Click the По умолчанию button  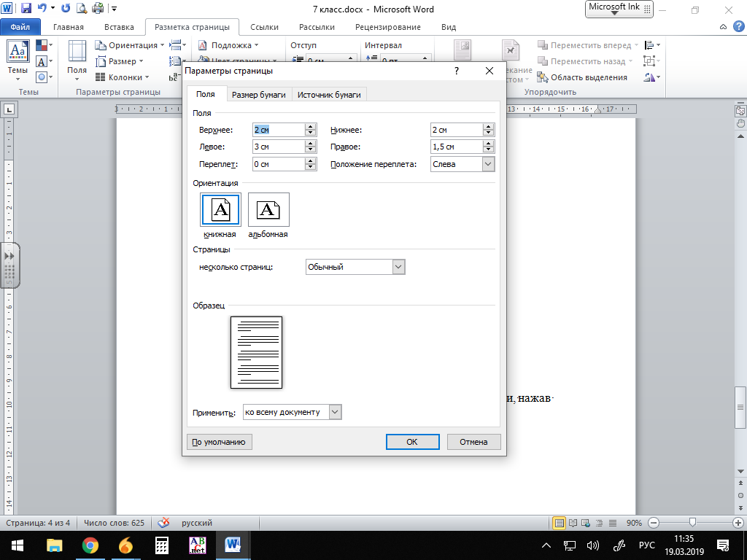point(220,442)
